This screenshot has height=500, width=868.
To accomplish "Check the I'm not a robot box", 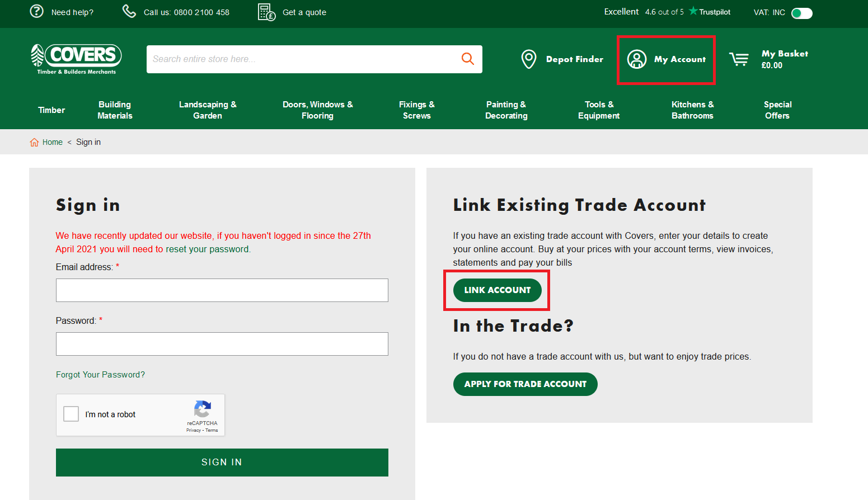I will coord(71,414).
